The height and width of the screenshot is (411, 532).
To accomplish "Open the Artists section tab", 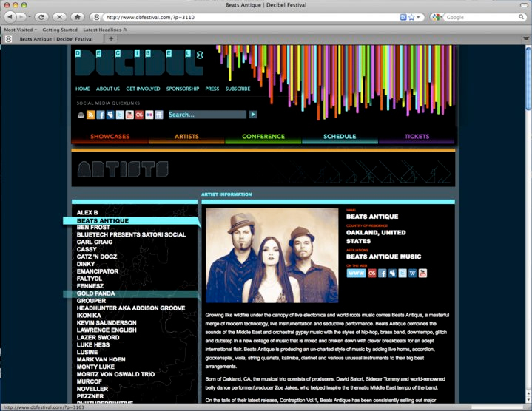I will pos(186,137).
